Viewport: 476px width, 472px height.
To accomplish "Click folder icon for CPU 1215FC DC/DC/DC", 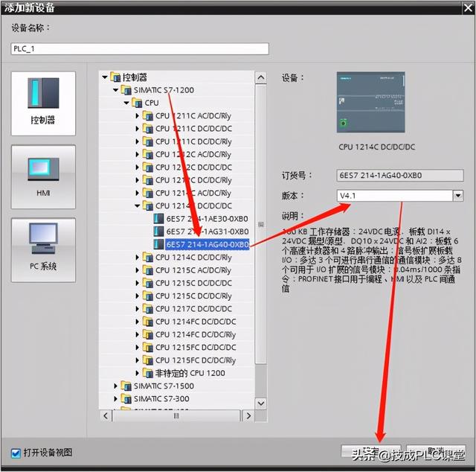I will tap(148, 348).
